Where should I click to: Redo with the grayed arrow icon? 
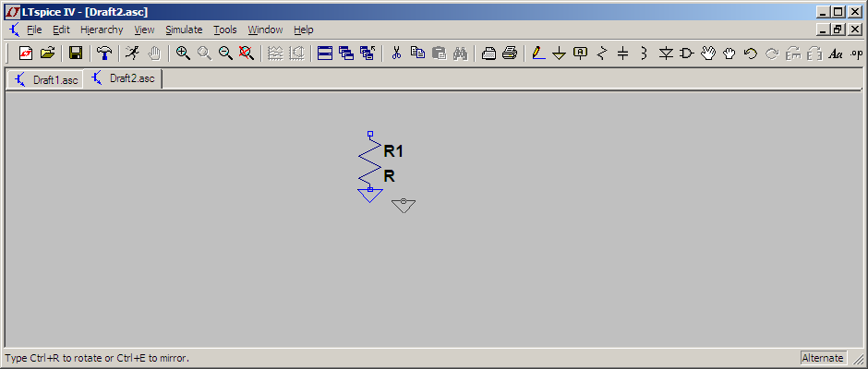point(772,54)
